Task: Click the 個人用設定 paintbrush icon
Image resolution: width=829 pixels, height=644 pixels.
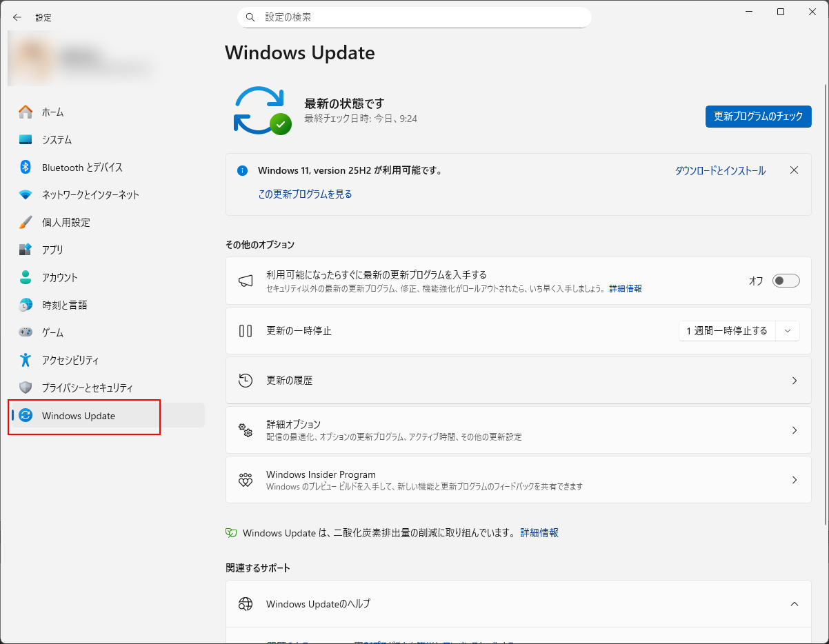Action: tap(26, 222)
